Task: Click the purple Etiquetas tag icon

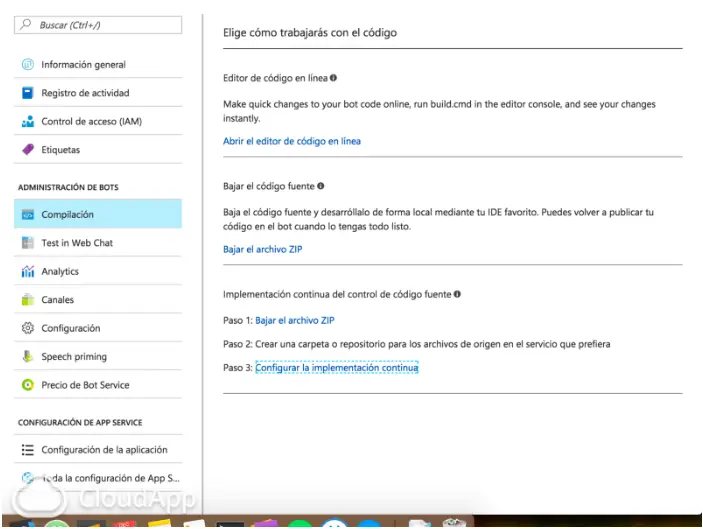Action: click(x=28, y=150)
